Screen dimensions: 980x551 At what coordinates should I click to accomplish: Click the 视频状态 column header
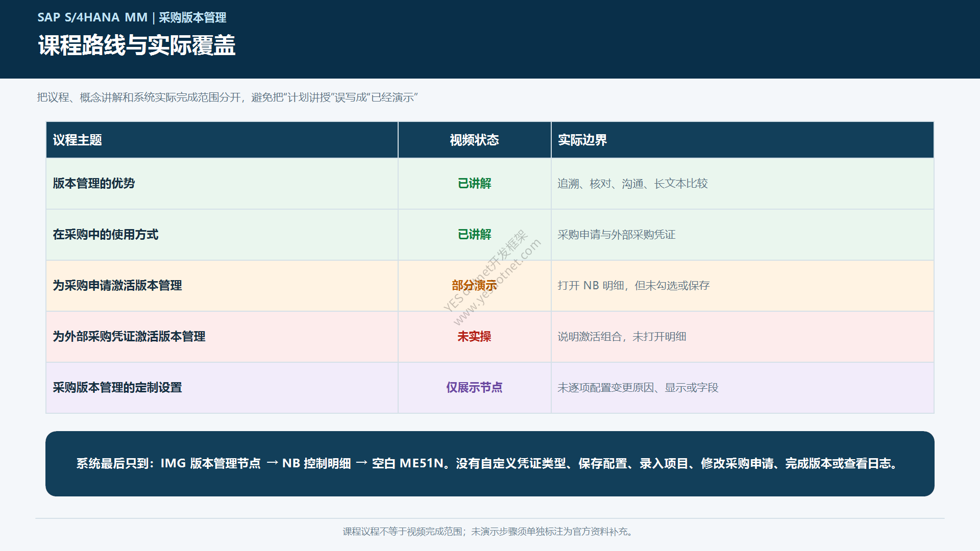(474, 140)
